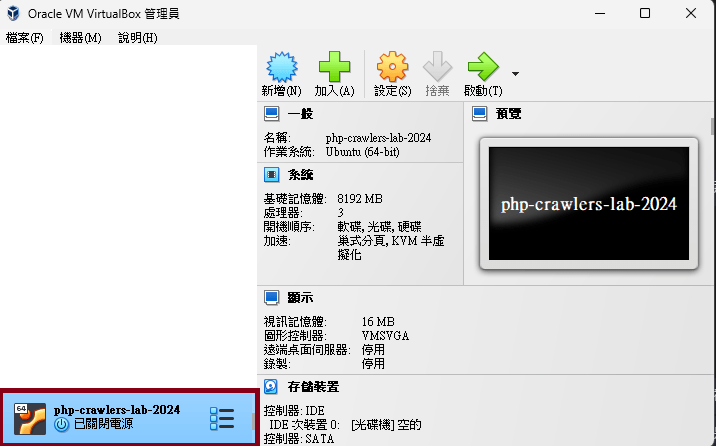Click the 8192 MB base memory value
716x446 pixels.
point(360,199)
